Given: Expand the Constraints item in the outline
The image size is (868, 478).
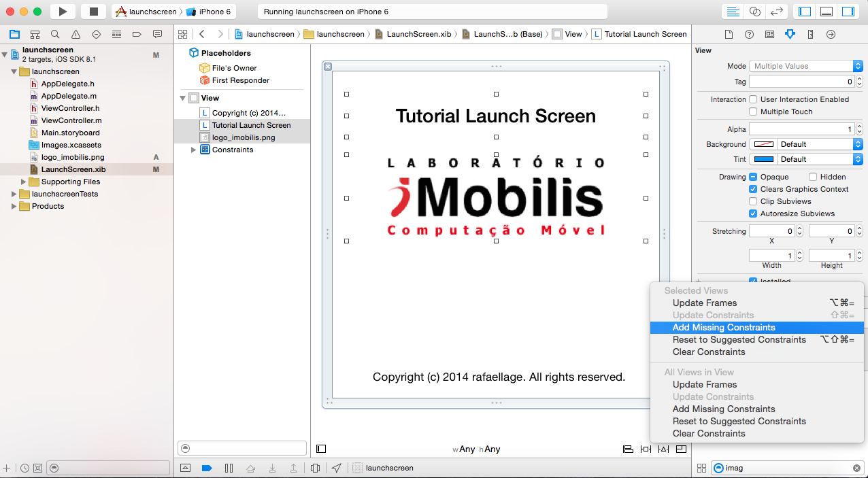Looking at the screenshot, I should [x=194, y=150].
